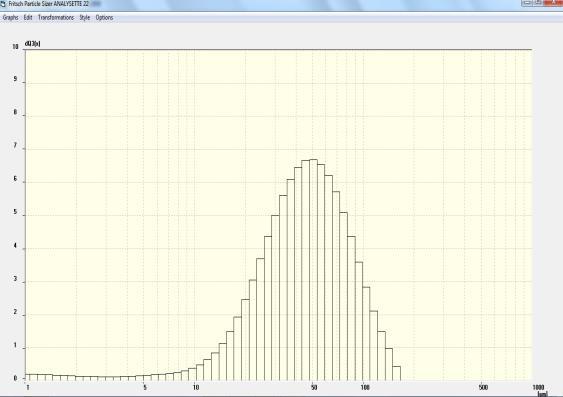Click the y-axis value 2
The image size is (563, 397).
click(15, 312)
